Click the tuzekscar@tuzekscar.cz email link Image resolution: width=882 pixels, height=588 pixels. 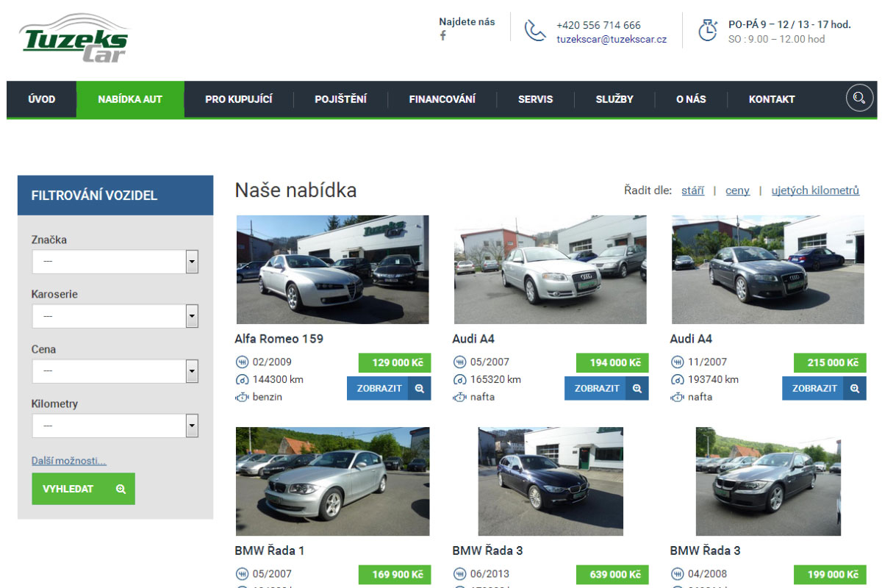(612, 39)
